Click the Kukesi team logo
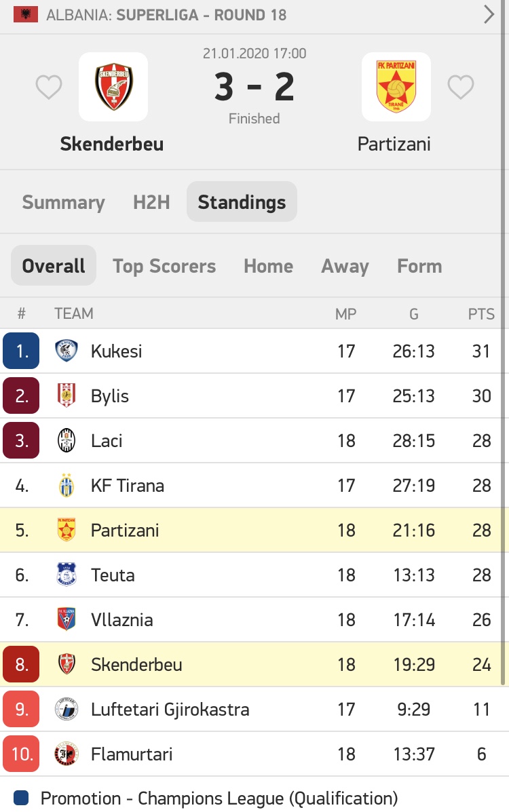The width and height of the screenshot is (509, 812). click(67, 351)
